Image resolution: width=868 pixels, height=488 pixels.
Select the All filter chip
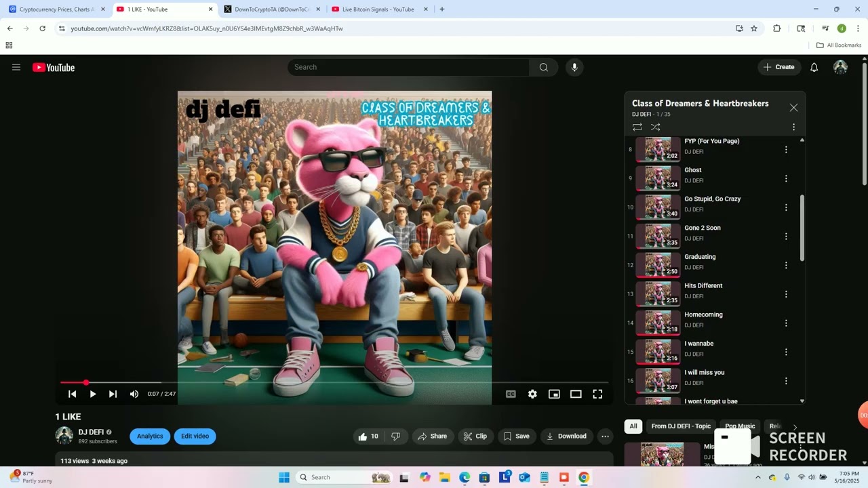(633, 426)
